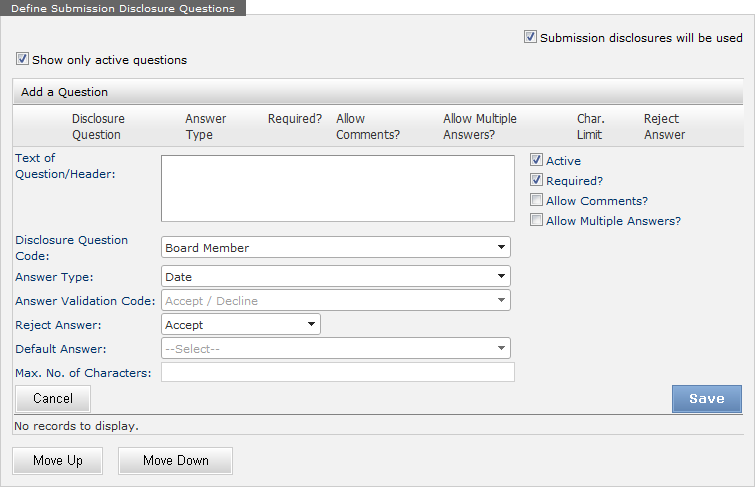Click in the Text of Question/Header box
755x487 pixels.
(337, 188)
